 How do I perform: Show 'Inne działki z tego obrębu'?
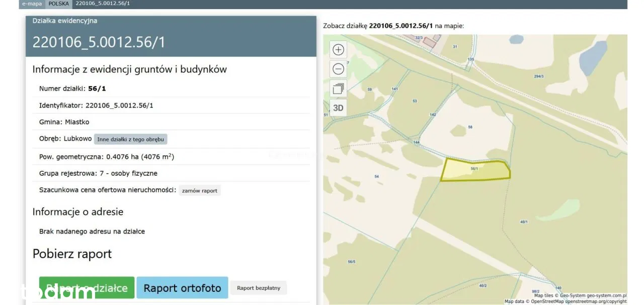tap(130, 139)
